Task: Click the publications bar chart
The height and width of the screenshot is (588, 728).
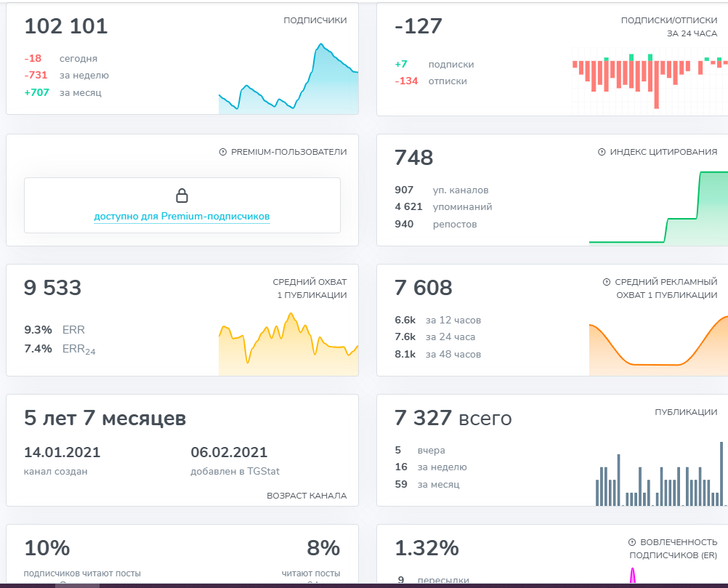Action: click(661, 474)
